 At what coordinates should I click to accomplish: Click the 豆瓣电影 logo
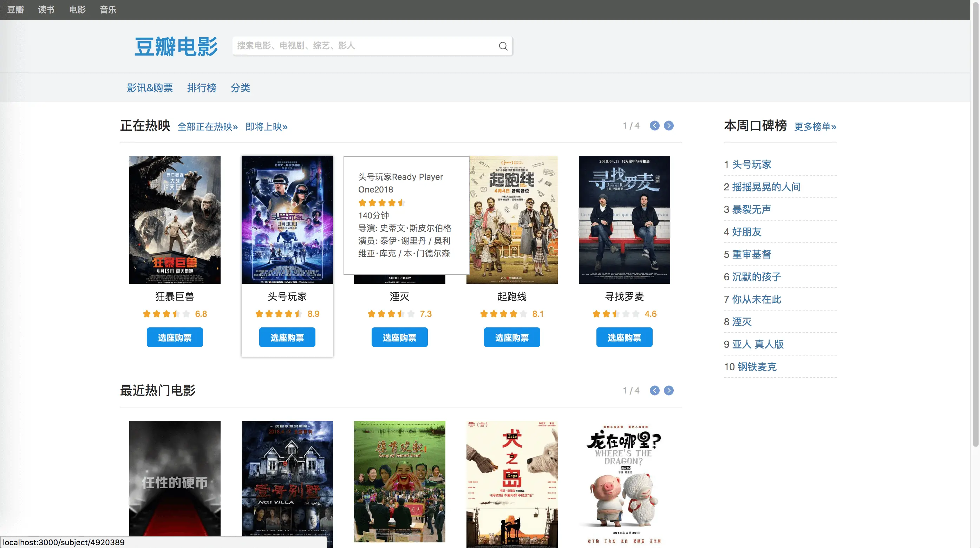[x=176, y=46]
